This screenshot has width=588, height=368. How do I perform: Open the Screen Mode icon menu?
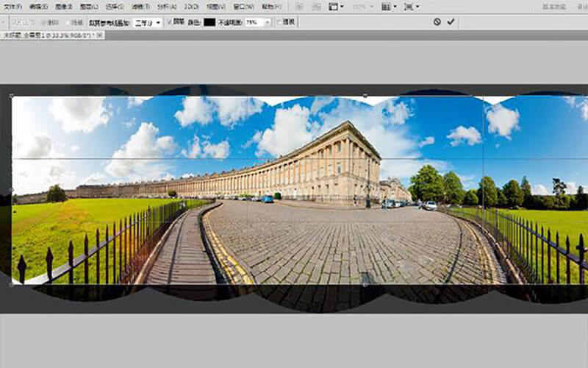pos(410,6)
